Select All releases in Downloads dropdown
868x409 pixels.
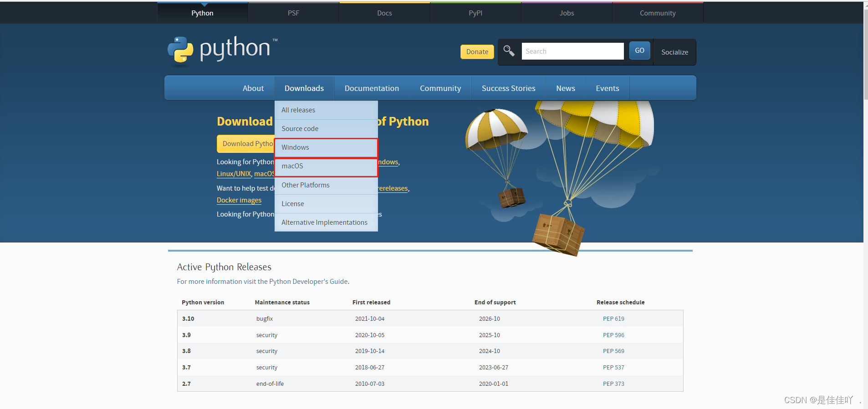click(326, 110)
